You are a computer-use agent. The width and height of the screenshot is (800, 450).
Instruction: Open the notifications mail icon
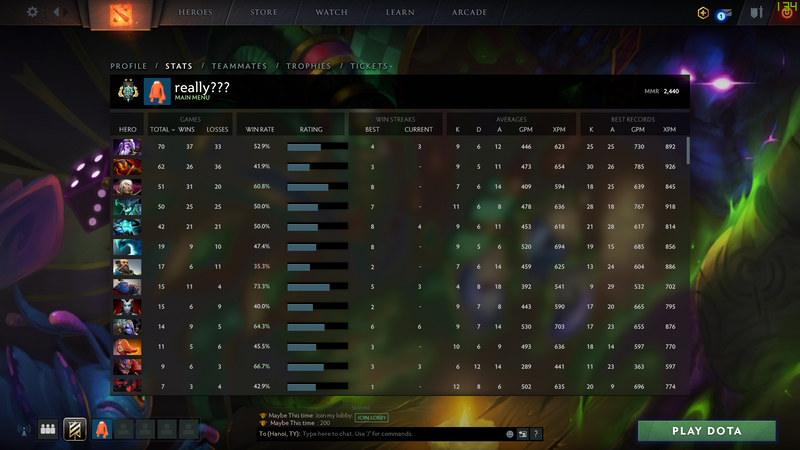click(723, 14)
